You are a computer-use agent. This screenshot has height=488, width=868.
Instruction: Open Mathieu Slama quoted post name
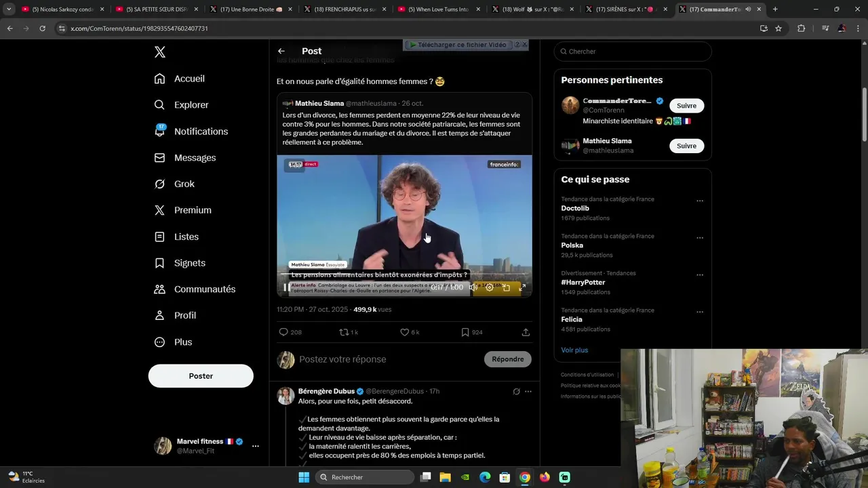coord(319,104)
